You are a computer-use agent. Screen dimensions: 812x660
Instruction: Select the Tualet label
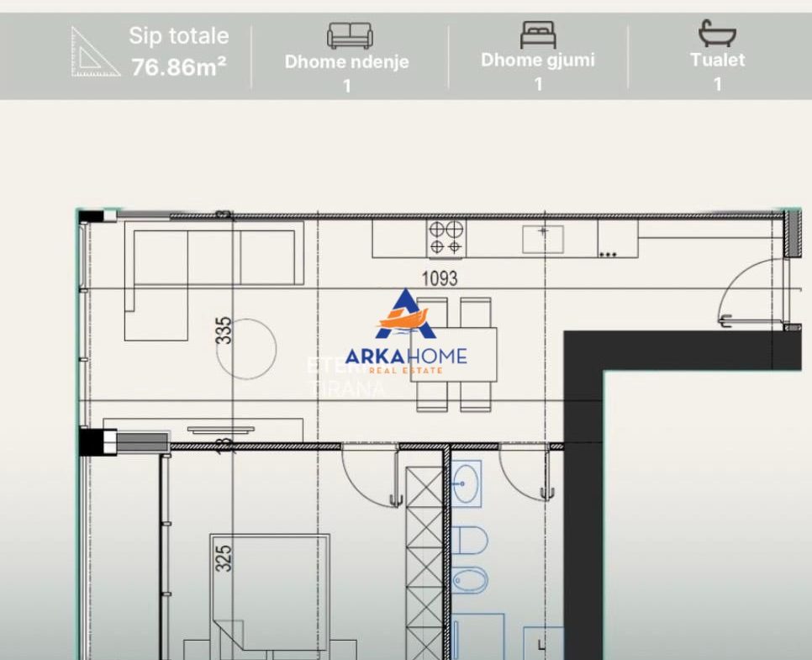pyautogui.click(x=717, y=61)
